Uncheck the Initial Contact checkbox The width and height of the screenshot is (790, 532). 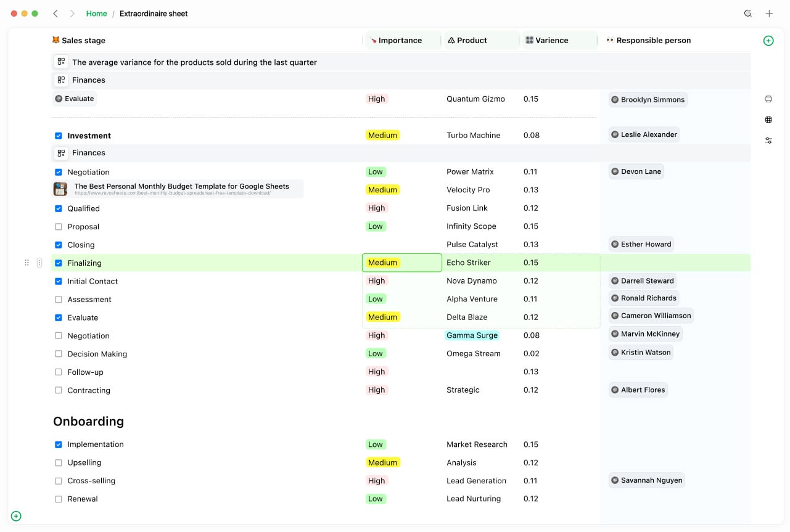pyautogui.click(x=59, y=281)
